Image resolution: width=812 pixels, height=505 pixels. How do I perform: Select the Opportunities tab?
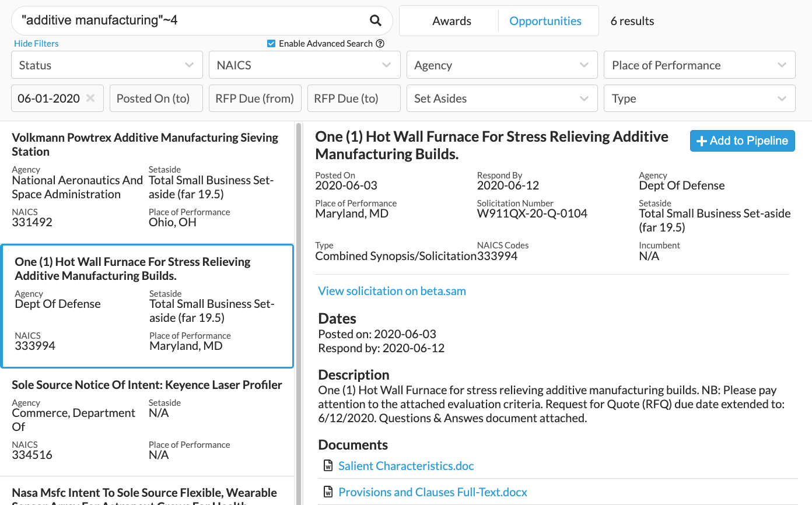point(545,21)
